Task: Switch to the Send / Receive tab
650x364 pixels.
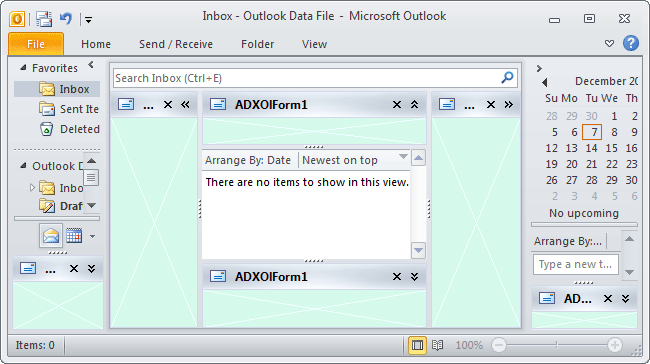Action: (176, 44)
